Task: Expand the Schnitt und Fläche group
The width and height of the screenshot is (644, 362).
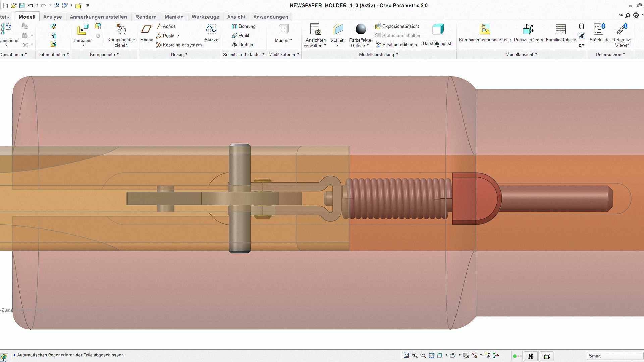Action: 244,54
